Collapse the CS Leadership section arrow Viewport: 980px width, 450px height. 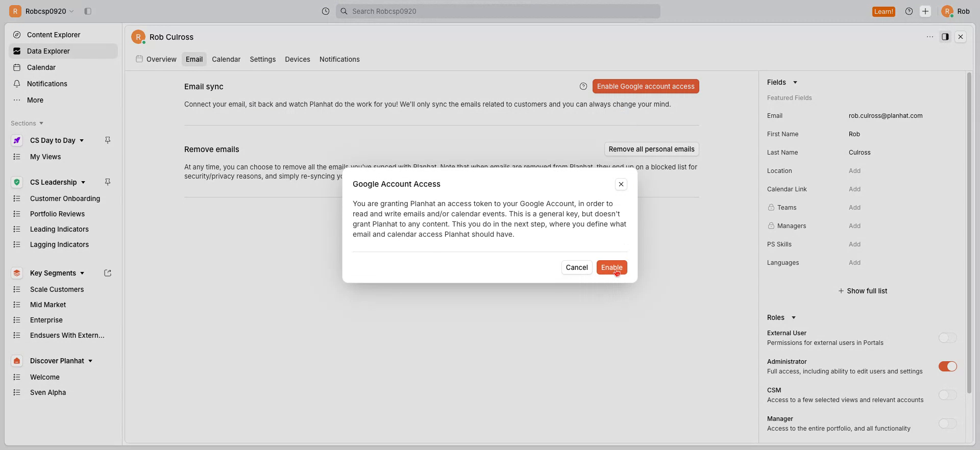pos(83,182)
